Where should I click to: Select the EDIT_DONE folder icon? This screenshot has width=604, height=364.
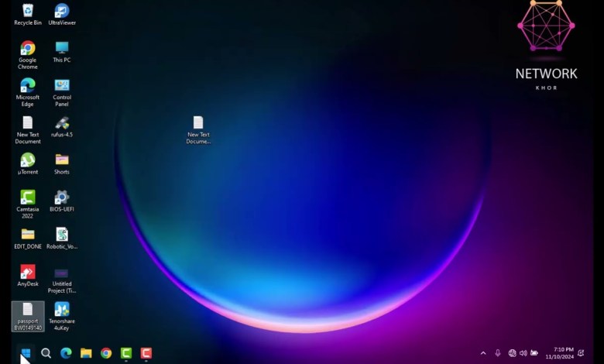tap(28, 239)
